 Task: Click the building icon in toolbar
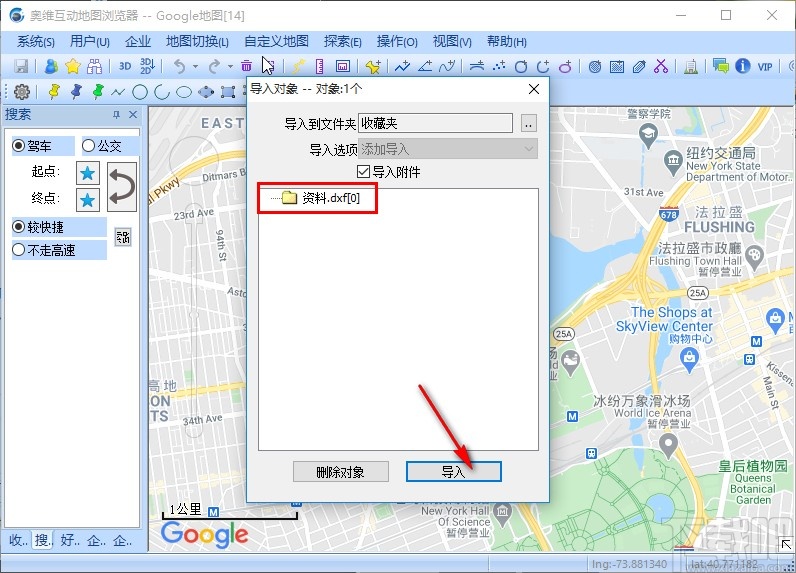[691, 66]
